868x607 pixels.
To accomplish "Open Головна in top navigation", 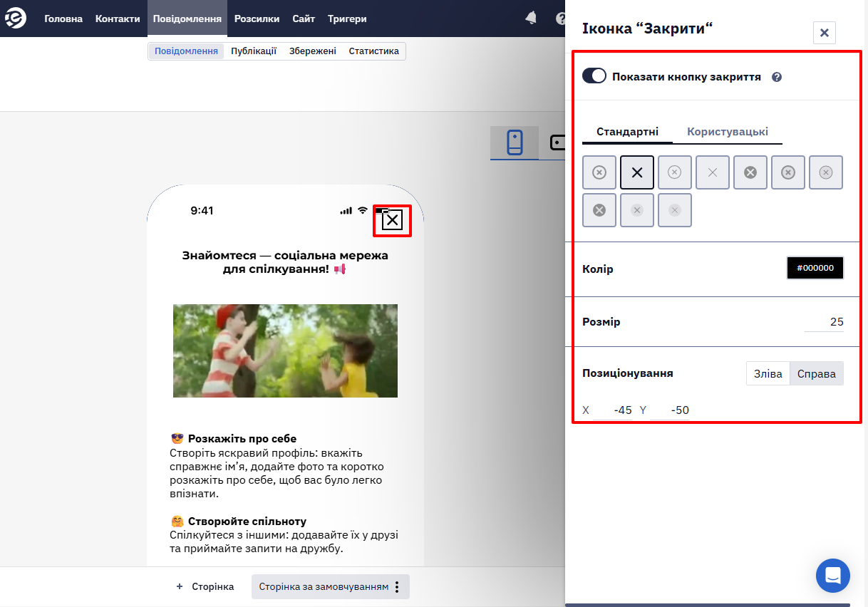I will (63, 19).
